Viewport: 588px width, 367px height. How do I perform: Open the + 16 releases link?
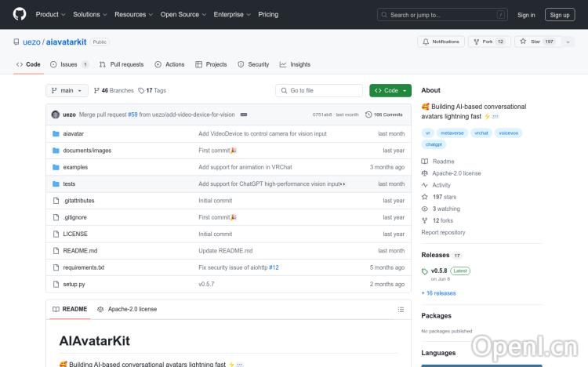pos(438,293)
